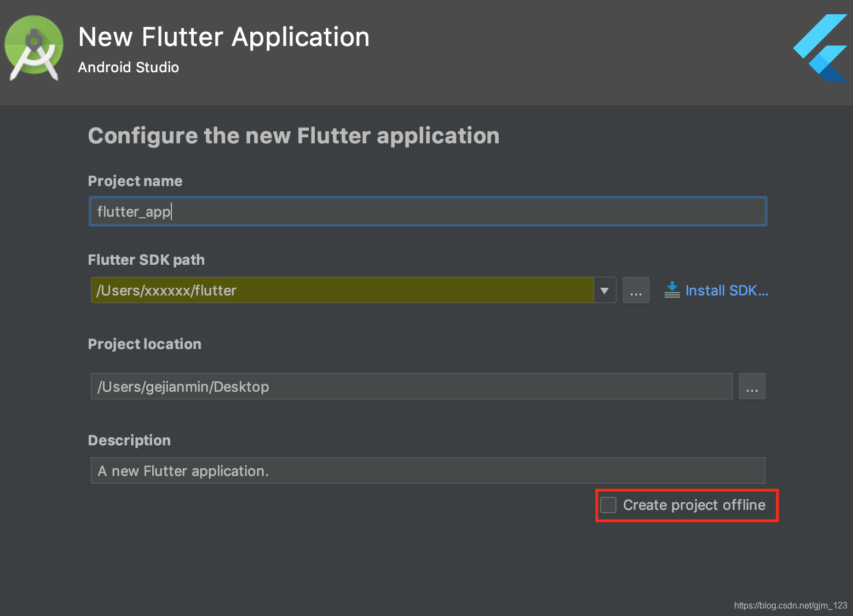Click the 'Project location' label
853x616 pixels.
pos(145,344)
